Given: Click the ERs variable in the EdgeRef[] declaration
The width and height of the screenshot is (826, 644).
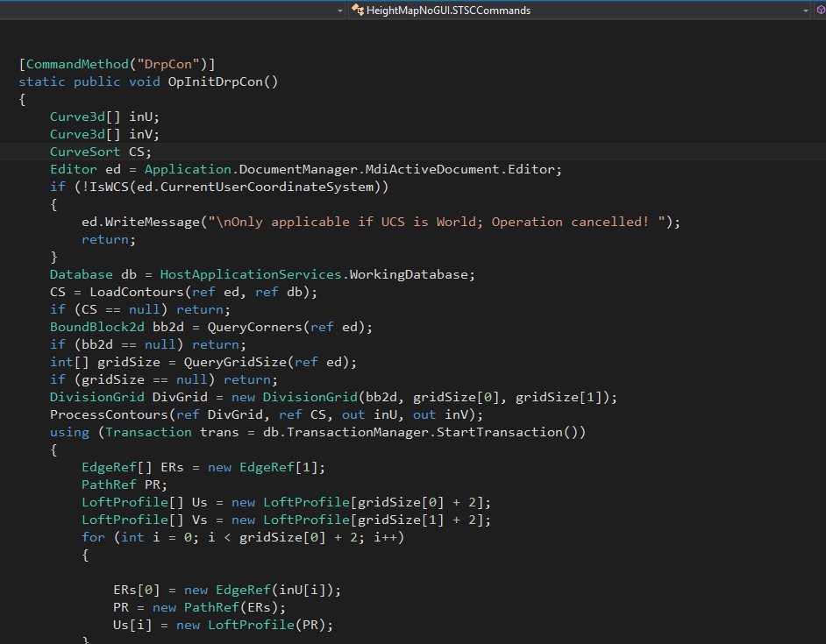Looking at the screenshot, I should click(x=172, y=467).
